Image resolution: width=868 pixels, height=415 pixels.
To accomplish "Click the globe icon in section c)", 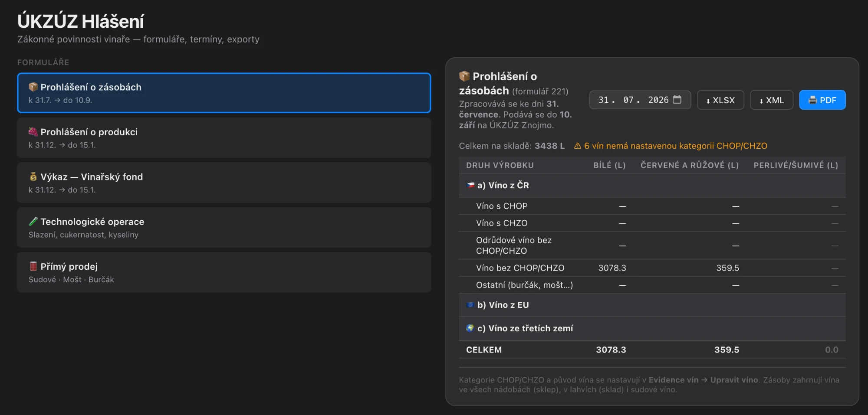I will click(470, 328).
